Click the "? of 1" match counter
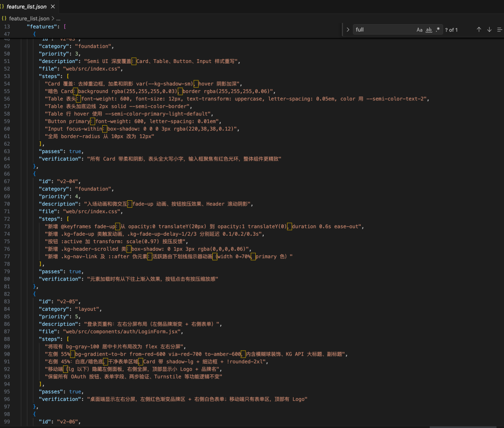 451,30
